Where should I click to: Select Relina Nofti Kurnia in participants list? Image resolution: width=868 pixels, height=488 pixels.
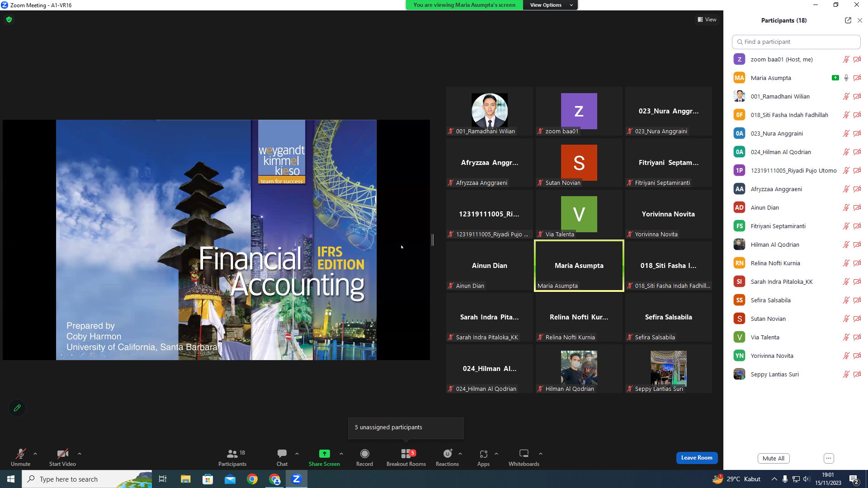point(797,263)
